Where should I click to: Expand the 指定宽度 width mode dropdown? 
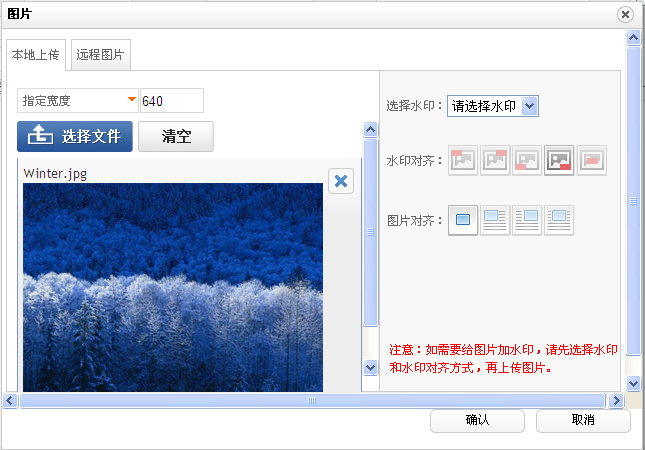78,101
